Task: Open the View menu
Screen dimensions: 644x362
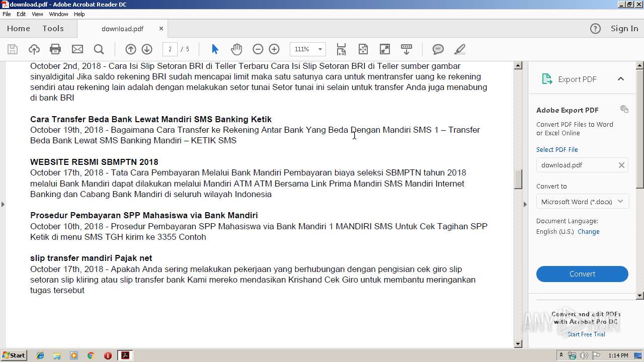Action: pyautogui.click(x=37, y=14)
